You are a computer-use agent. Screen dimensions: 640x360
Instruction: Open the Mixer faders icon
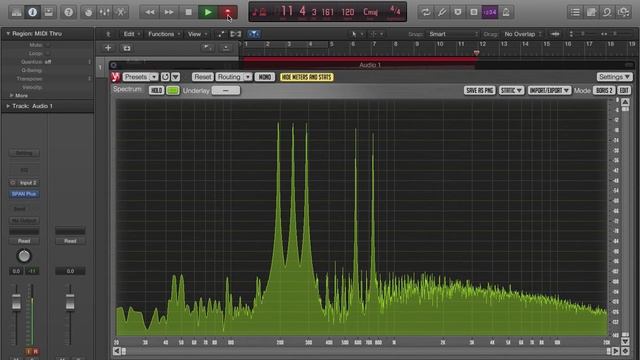pos(104,12)
